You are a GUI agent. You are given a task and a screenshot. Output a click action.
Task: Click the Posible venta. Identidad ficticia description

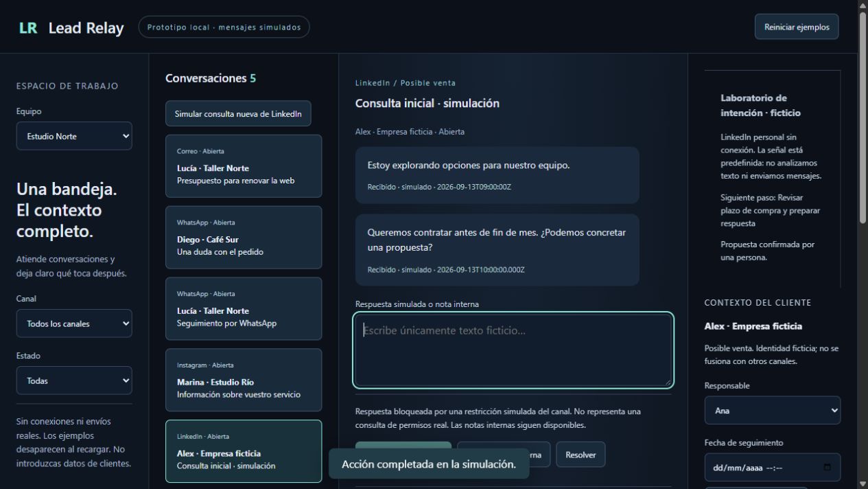[x=771, y=355]
